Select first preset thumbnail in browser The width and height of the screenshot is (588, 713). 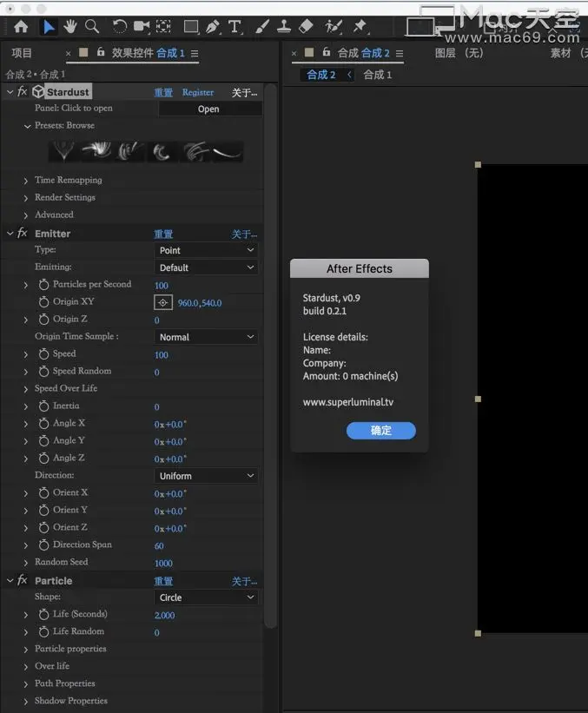pyautogui.click(x=63, y=151)
